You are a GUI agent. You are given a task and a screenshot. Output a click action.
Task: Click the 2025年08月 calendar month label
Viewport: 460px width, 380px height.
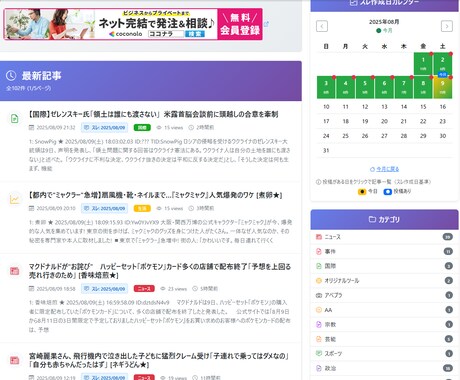point(384,22)
